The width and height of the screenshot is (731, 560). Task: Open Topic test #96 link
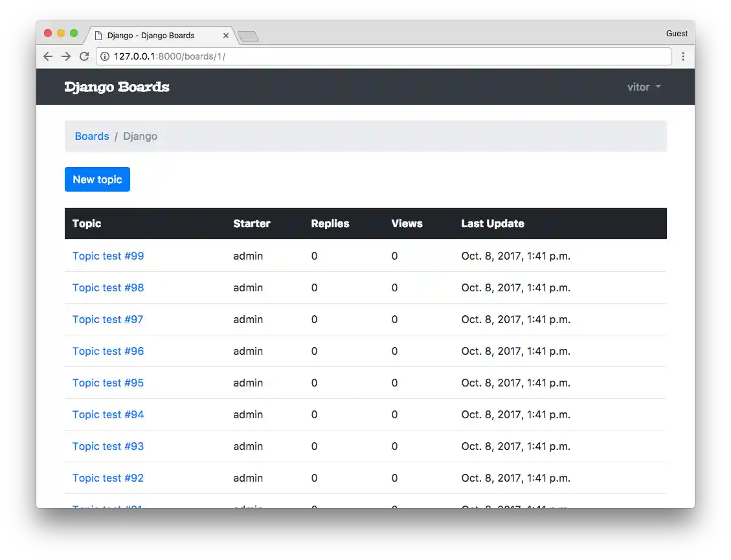108,351
